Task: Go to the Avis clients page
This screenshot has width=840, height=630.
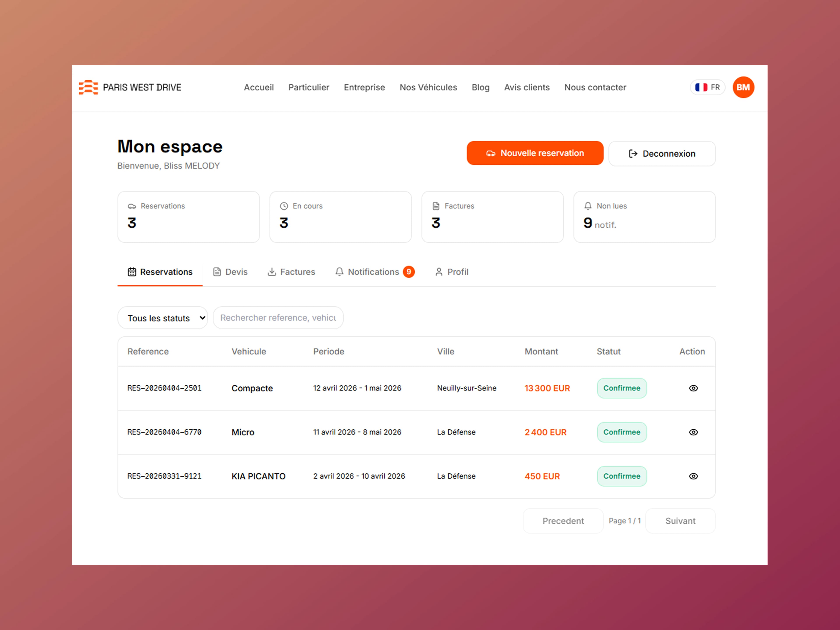Action: click(x=526, y=87)
